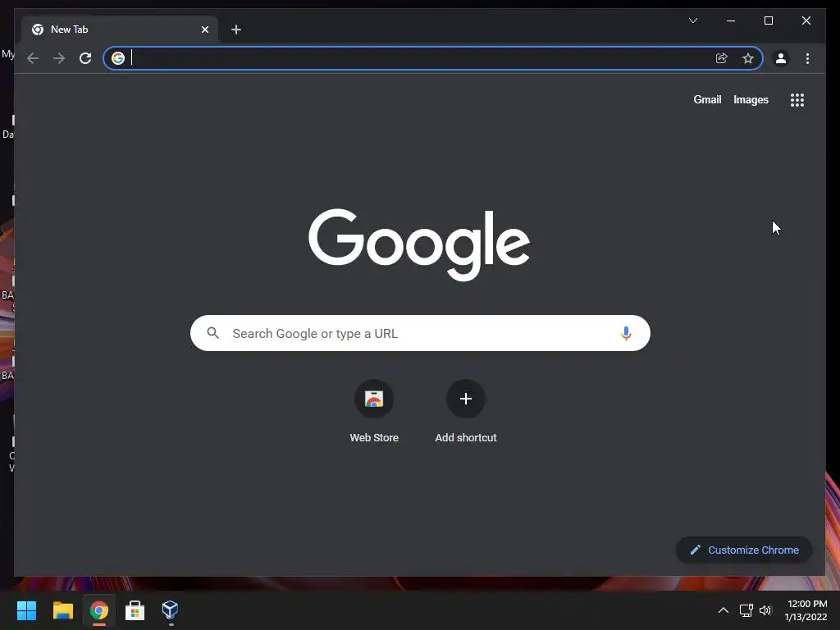Maximize the Chrome window
Viewport: 840px width, 630px height.
pyautogui.click(x=768, y=21)
